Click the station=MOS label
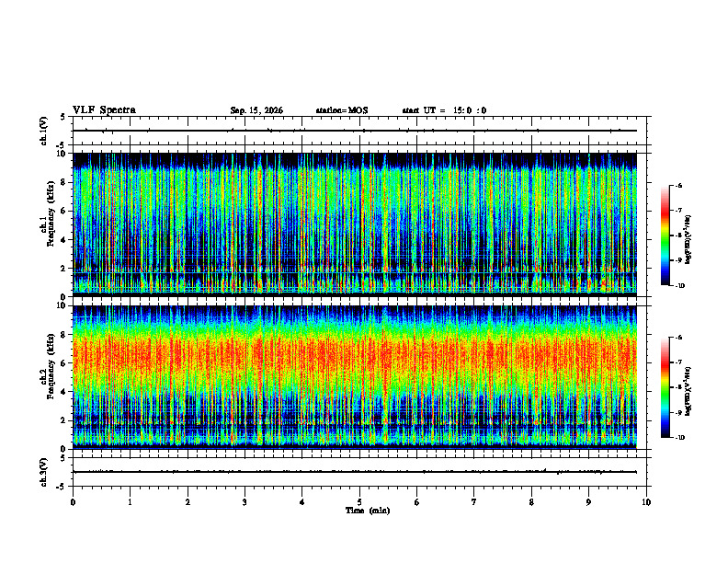728x563 pixels. point(342,110)
